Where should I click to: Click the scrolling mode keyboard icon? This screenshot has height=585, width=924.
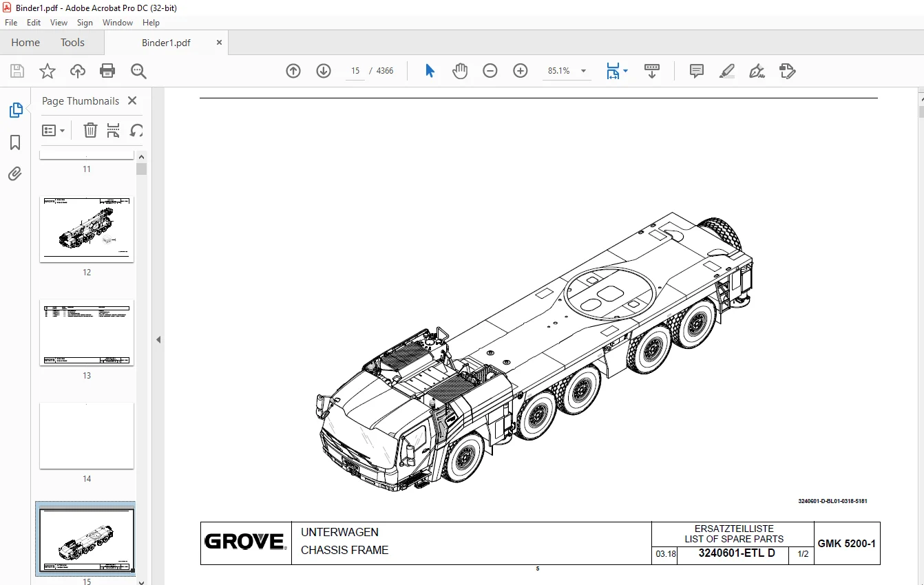tap(652, 71)
